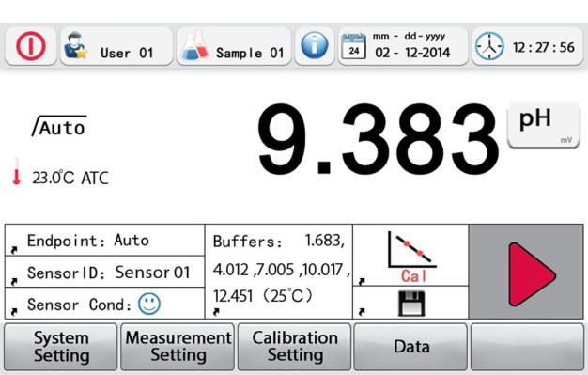This screenshot has width=588, height=375.
Task: Toggle the 23.0°C ATC temperature setting
Action: 60,177
